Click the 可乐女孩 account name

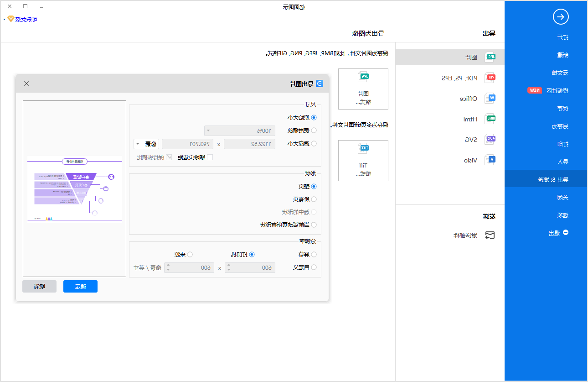pyautogui.click(x=26, y=20)
